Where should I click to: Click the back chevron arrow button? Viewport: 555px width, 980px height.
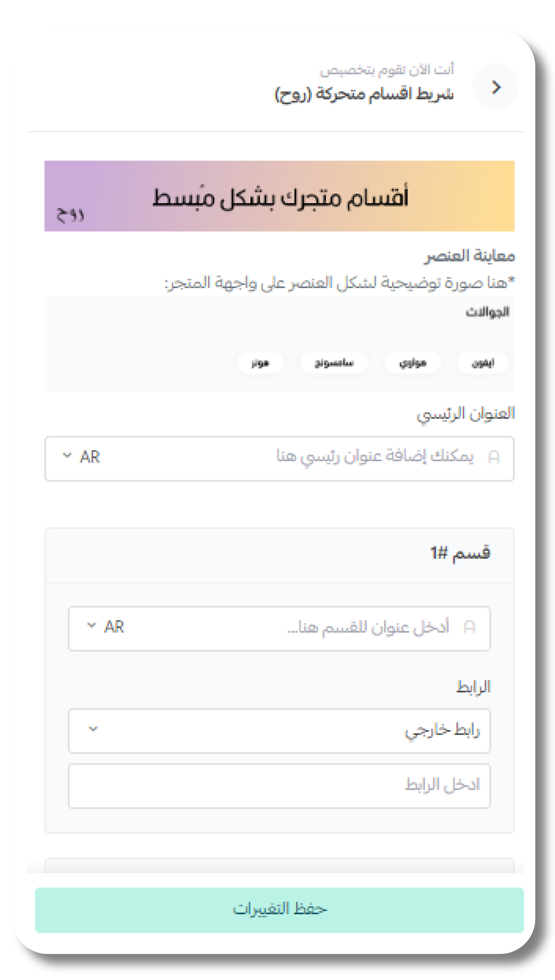pyautogui.click(x=496, y=87)
